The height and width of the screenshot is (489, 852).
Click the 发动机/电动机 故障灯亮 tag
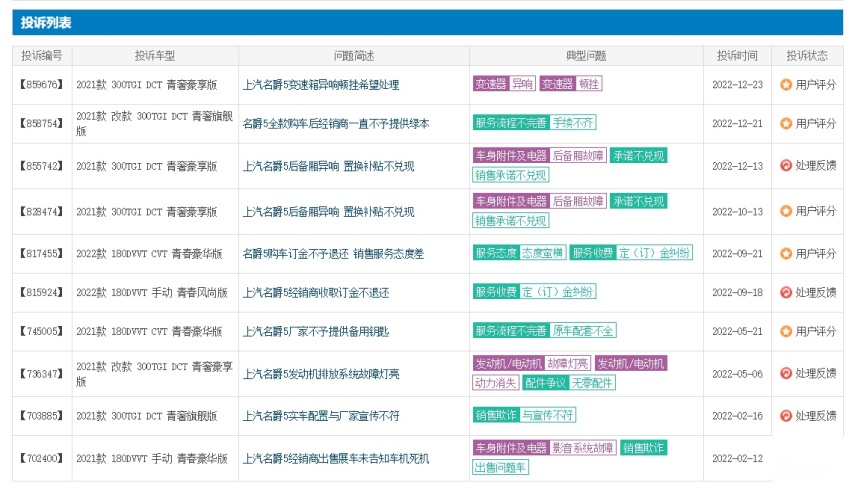tap(532, 363)
